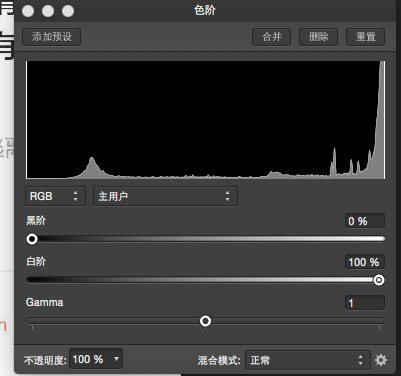Click the 混合模式 label

(x=219, y=360)
